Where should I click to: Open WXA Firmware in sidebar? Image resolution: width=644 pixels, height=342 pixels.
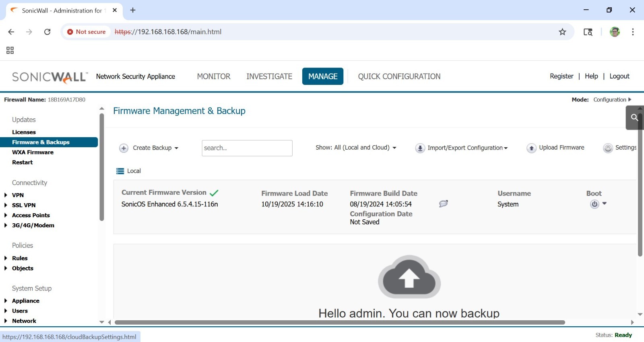(x=33, y=152)
